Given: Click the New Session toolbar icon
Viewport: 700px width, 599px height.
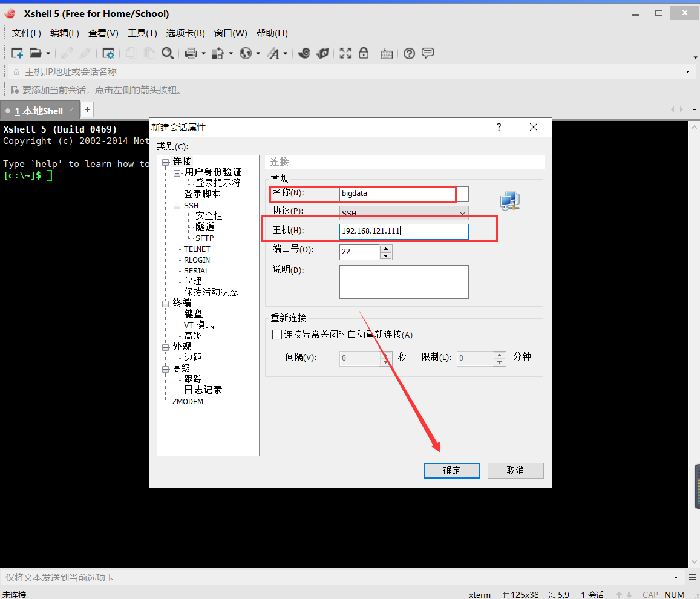Looking at the screenshot, I should pos(17,54).
